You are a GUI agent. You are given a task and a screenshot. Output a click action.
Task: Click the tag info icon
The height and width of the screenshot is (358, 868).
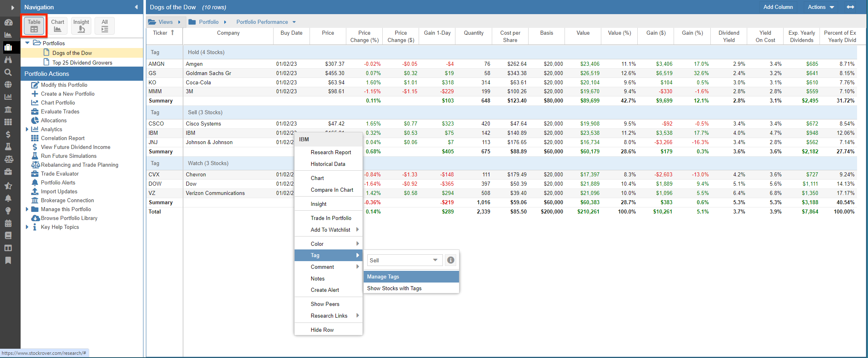(x=451, y=260)
